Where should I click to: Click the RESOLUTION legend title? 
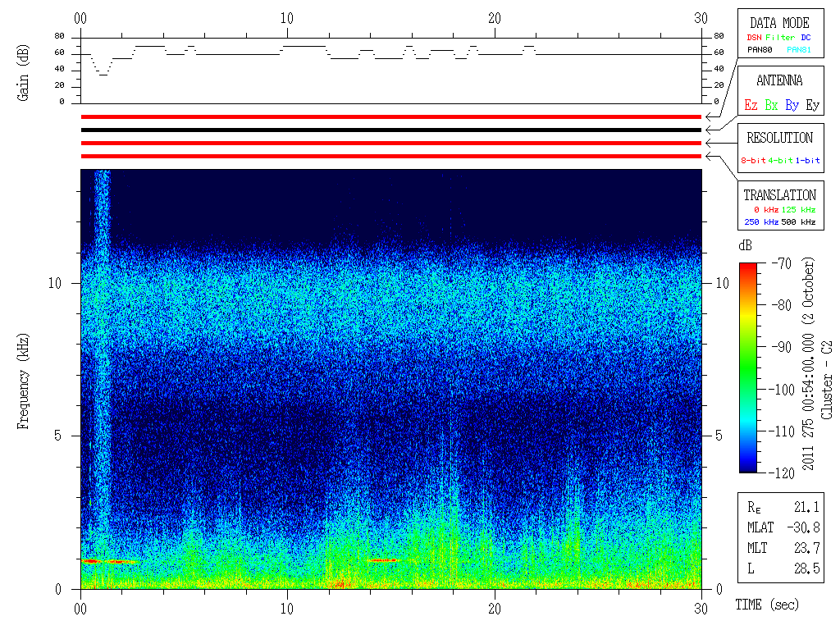[779, 138]
